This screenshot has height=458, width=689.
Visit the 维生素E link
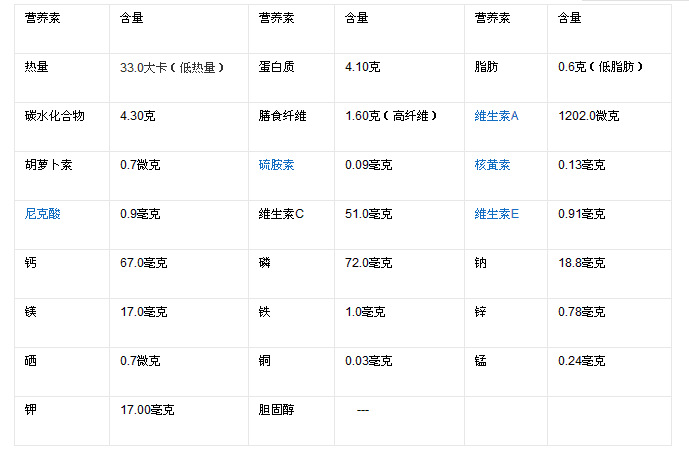(x=497, y=214)
